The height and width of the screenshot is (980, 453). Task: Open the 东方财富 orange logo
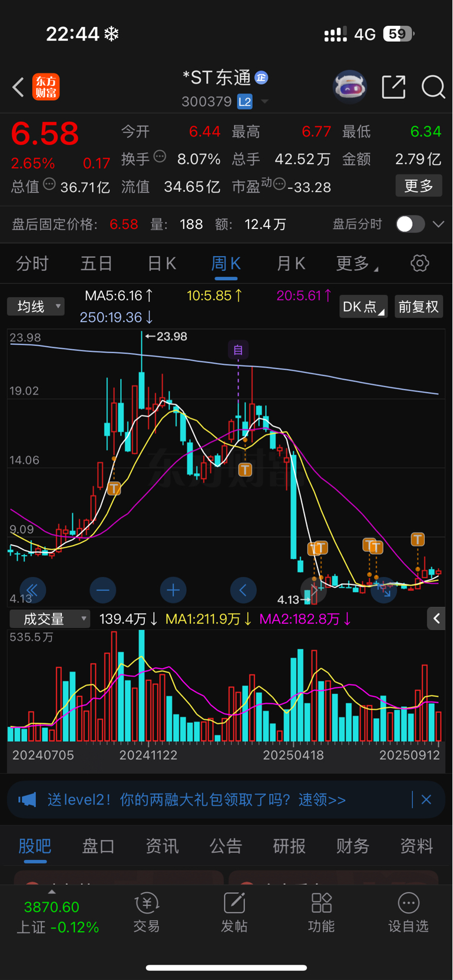pos(46,87)
